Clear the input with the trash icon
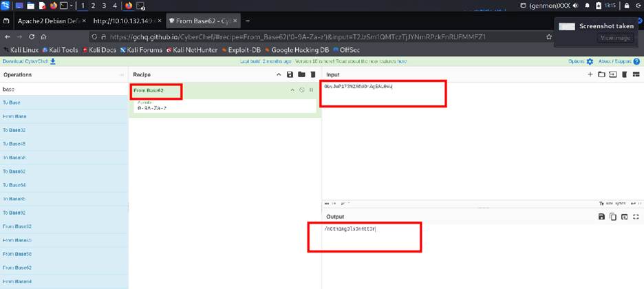Screen dimensions: 644x289 (x=625, y=74)
